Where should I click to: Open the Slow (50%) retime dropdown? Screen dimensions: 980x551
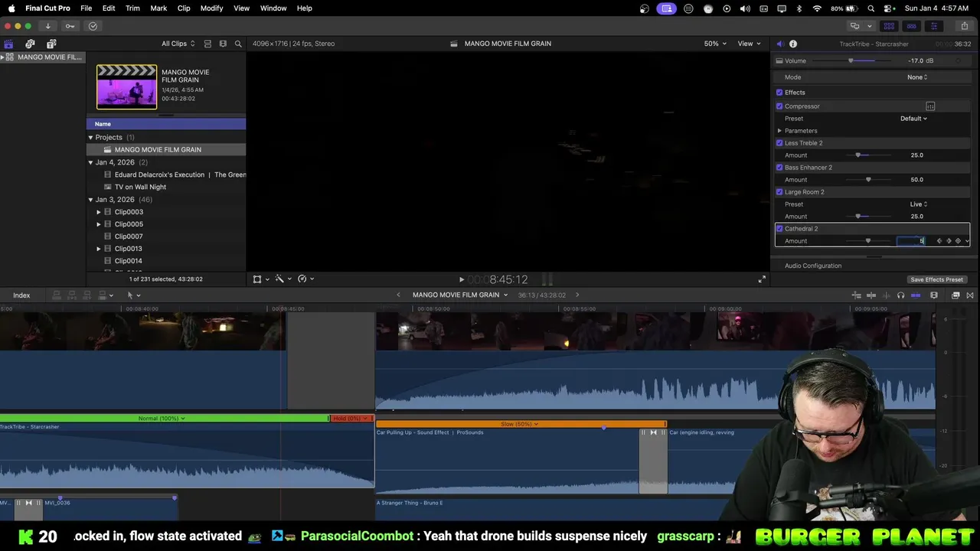coord(519,424)
